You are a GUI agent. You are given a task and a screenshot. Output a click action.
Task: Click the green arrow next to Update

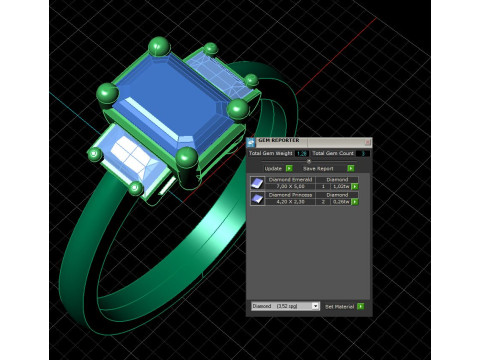[289, 168]
